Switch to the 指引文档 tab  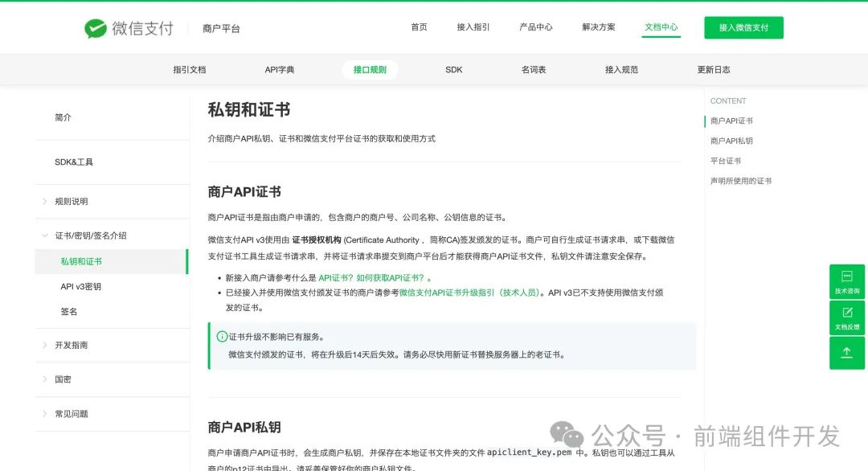coord(190,70)
